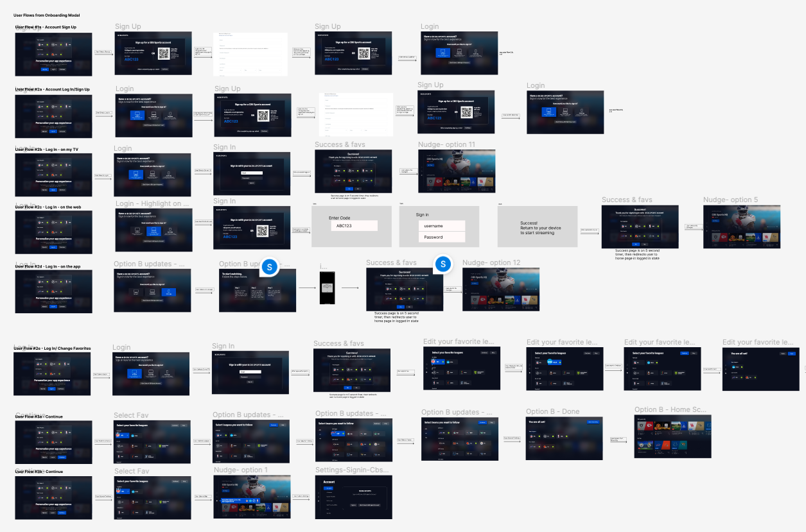Screen dimensions: 806x532
Task: Select the 'Login - Highlight on ...' frame title
Action: [x=152, y=203]
